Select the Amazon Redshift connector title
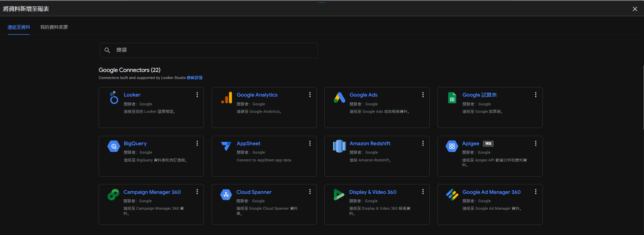Image resolution: width=644 pixels, height=235 pixels. pos(370,143)
